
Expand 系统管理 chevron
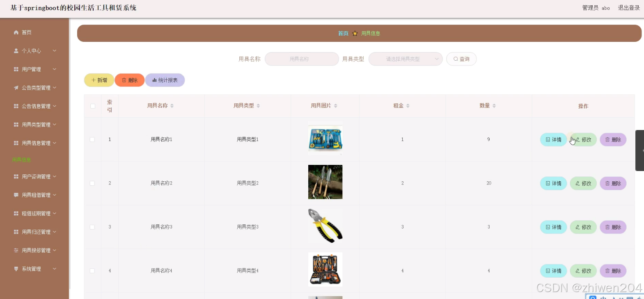click(55, 269)
